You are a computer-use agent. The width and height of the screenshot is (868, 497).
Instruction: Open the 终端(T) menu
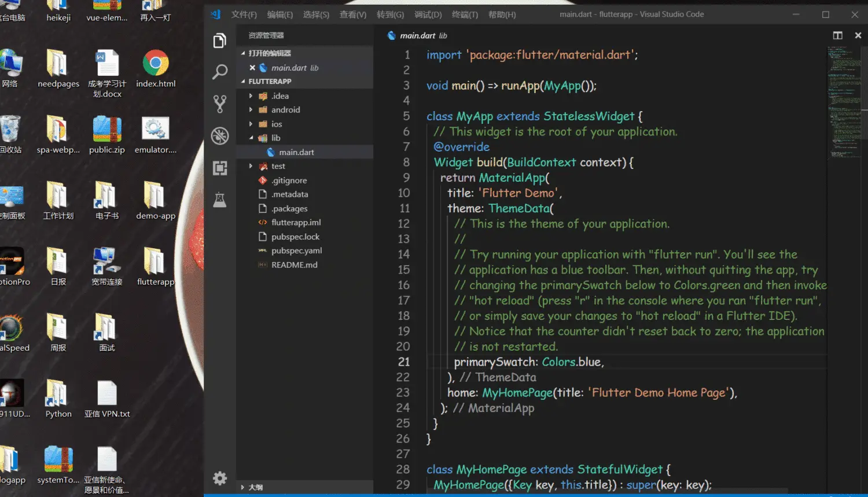pyautogui.click(x=465, y=14)
